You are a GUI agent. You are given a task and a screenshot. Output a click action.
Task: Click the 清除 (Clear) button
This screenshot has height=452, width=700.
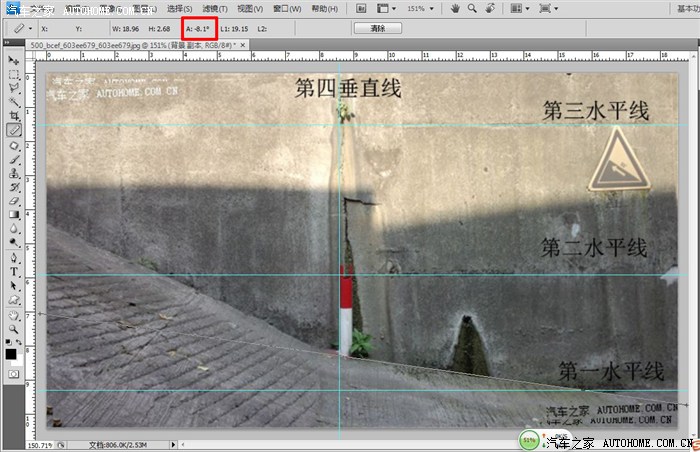[x=378, y=28]
